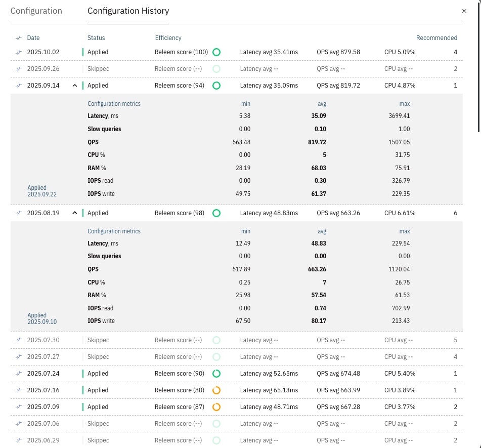The image size is (481, 448).
Task: Click QPS max value 1120.04
Action: (x=399, y=269)
